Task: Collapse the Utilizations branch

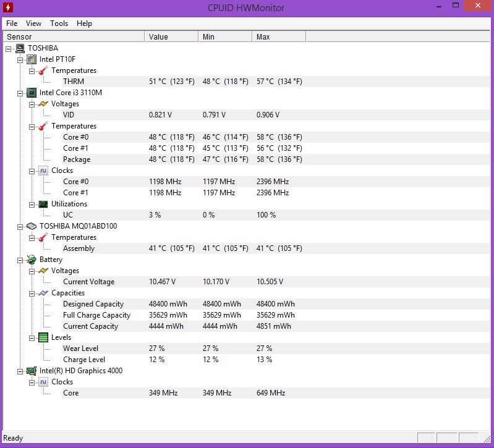Action: coord(32,205)
